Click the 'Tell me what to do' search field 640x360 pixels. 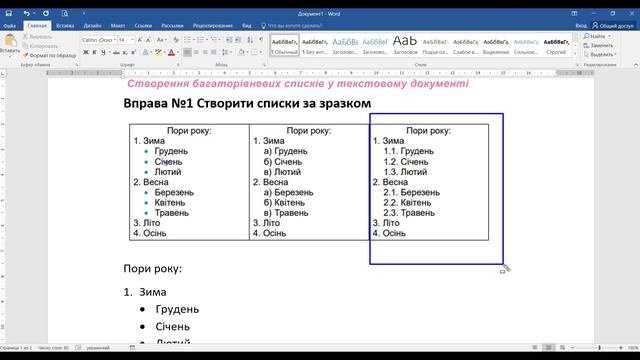coord(295,26)
